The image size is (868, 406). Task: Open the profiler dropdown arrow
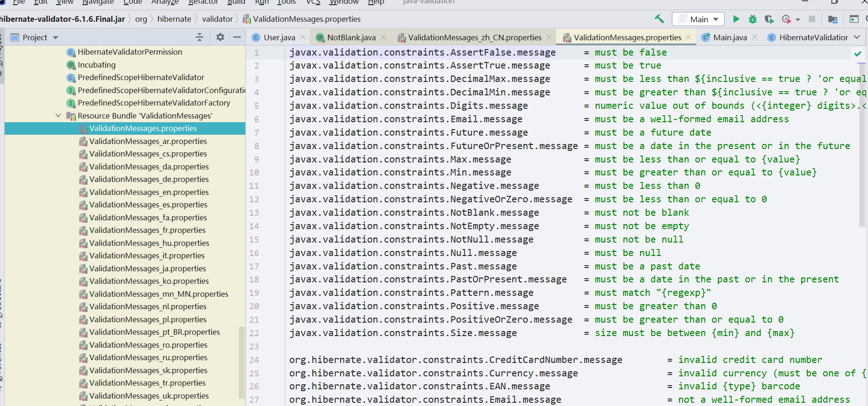pyautogui.click(x=798, y=19)
